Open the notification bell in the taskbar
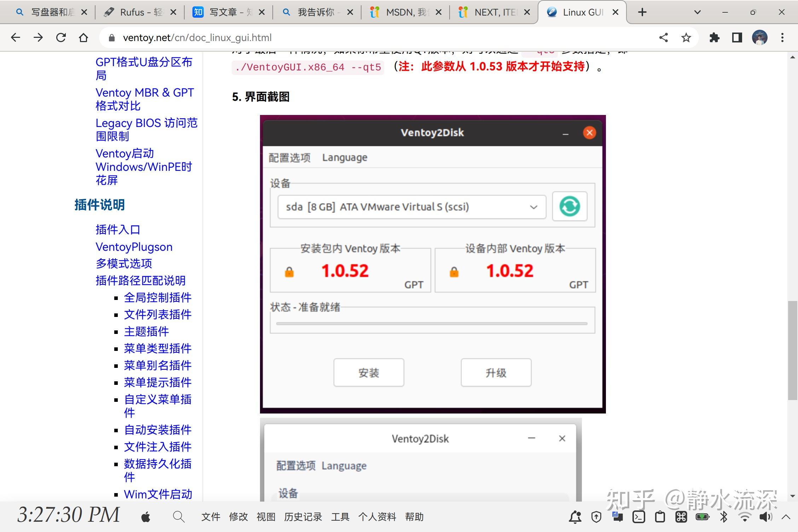Screen dimensions: 798x532 575,517
